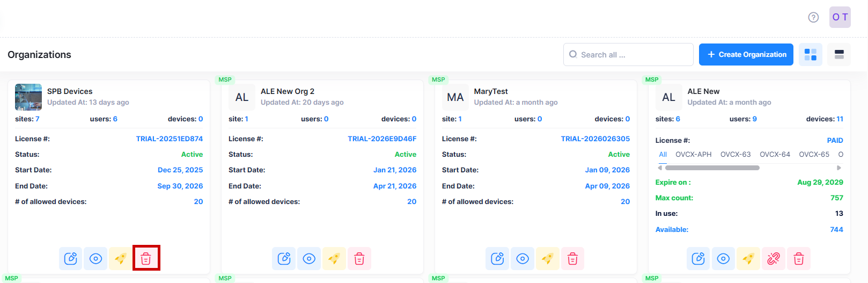The image size is (868, 283).
Task: View SPB Devices details with eye icon
Action: tap(95, 258)
